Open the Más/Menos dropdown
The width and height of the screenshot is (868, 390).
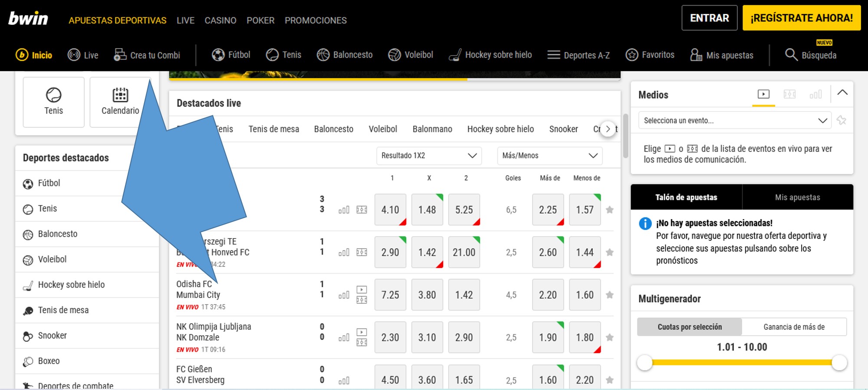pyautogui.click(x=550, y=156)
